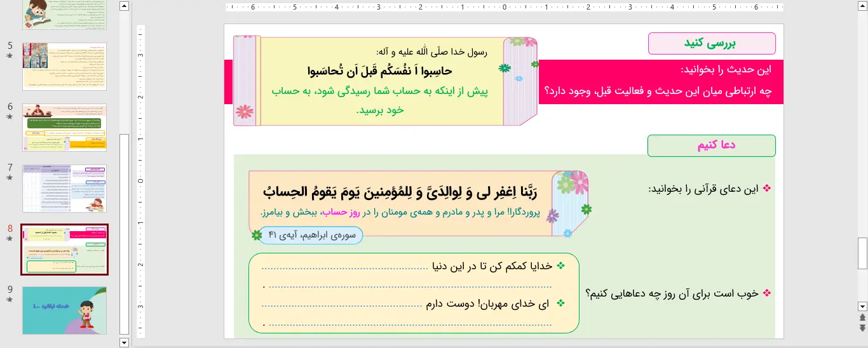Click the animation star under slide 7
The width and height of the screenshot is (868, 348).
coord(10,178)
